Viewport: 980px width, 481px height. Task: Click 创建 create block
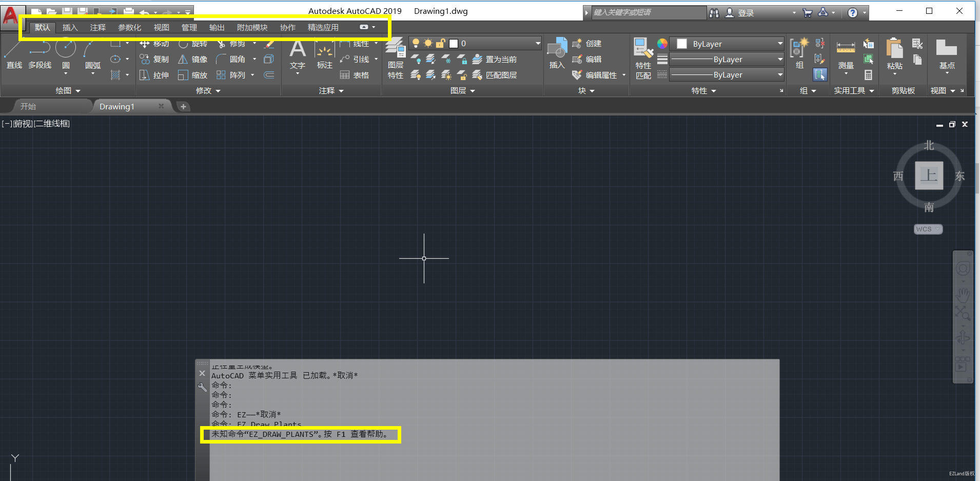tap(587, 44)
